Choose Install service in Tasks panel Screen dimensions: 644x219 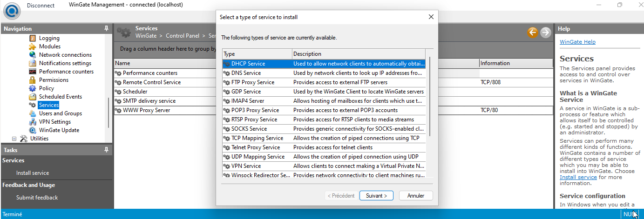(33, 173)
